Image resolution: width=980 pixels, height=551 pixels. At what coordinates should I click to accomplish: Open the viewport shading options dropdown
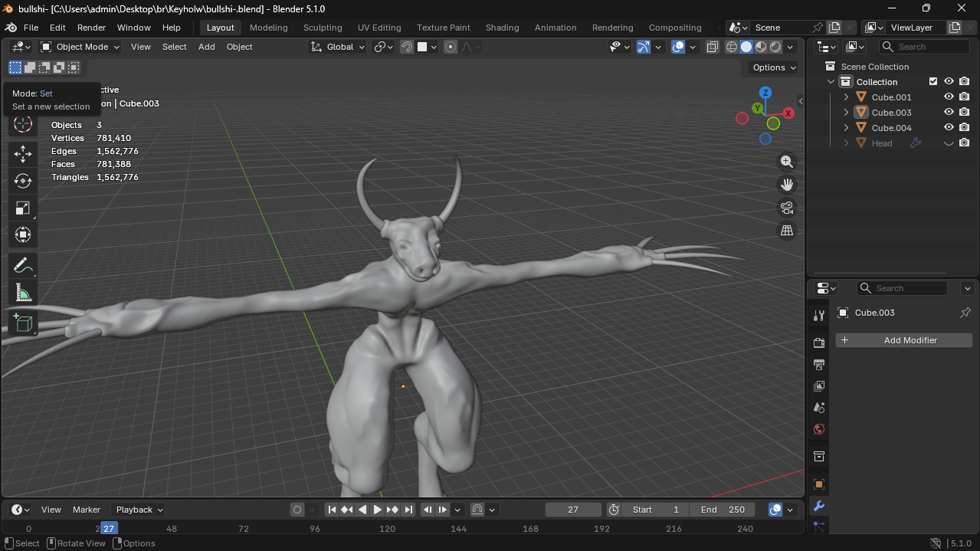(790, 47)
